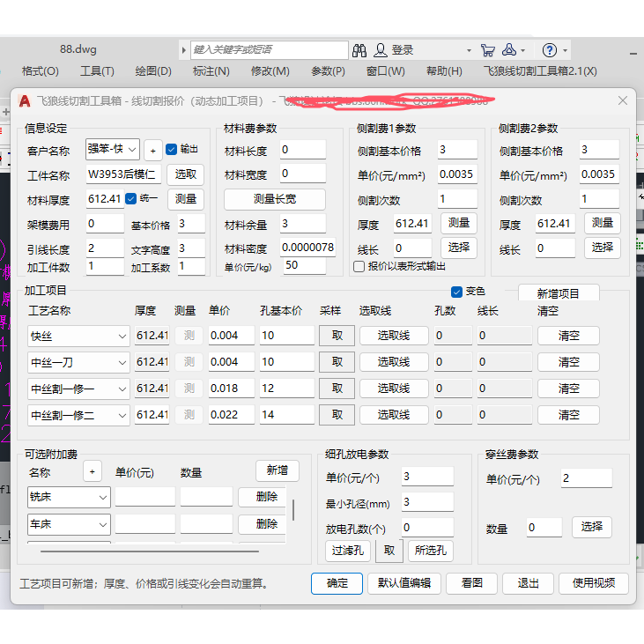Click plus button next to 名称 in 可选附加费

93,471
